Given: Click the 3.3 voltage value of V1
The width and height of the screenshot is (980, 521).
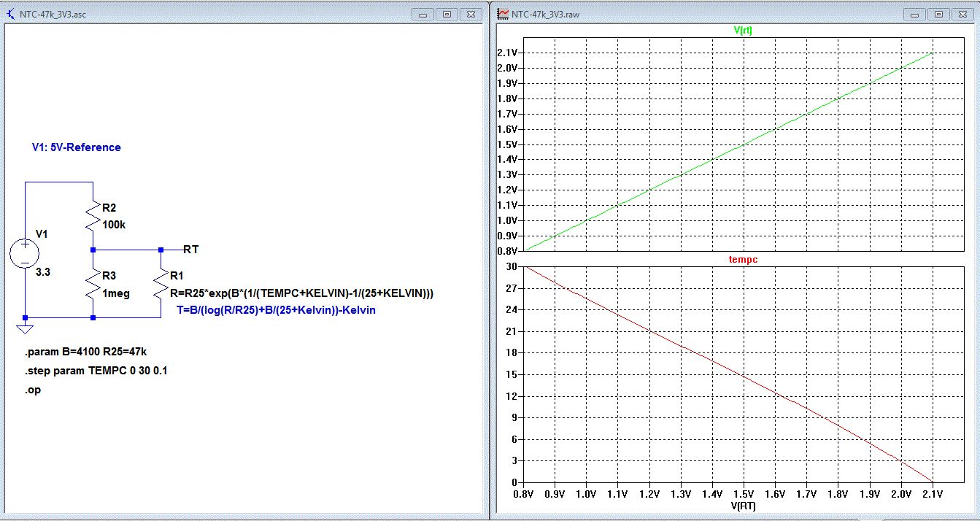Looking at the screenshot, I should (x=43, y=271).
